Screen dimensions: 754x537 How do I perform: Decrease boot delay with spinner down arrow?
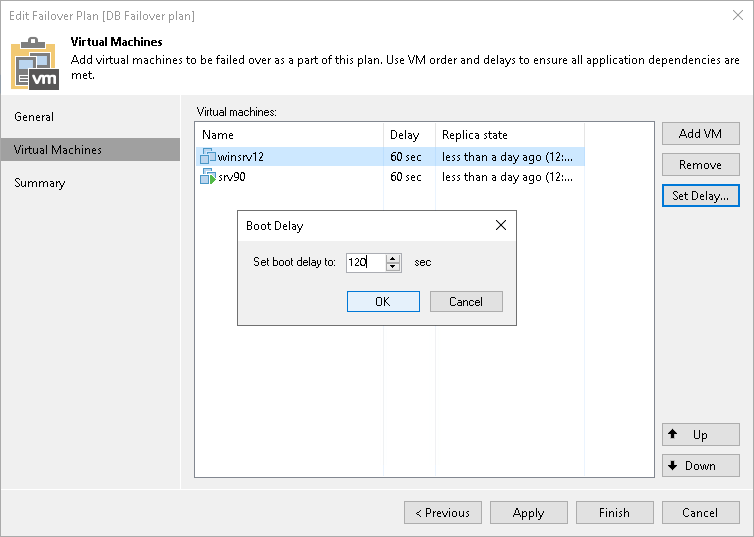tap(393, 267)
